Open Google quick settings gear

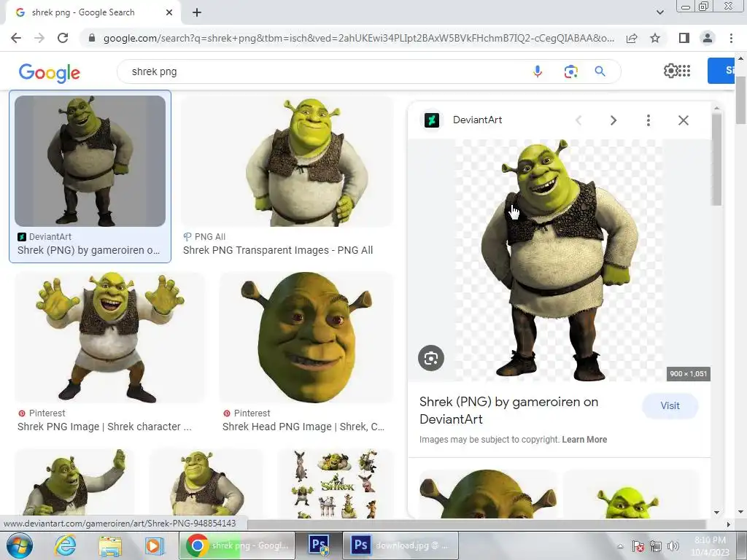[x=670, y=71]
